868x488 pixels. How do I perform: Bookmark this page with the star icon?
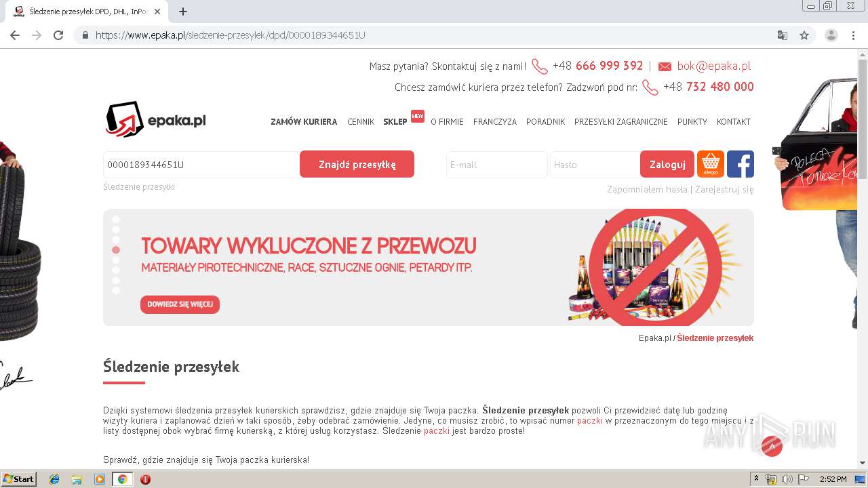pyautogui.click(x=804, y=35)
